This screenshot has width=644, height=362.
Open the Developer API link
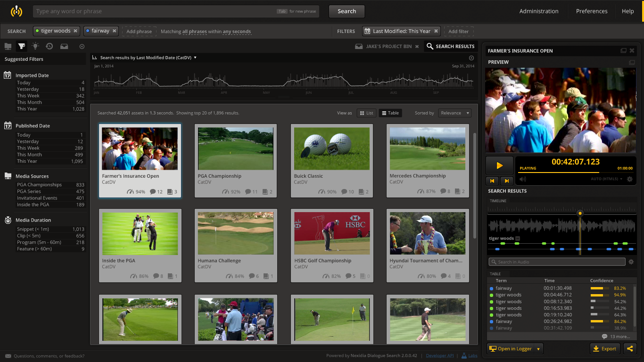[x=440, y=356]
